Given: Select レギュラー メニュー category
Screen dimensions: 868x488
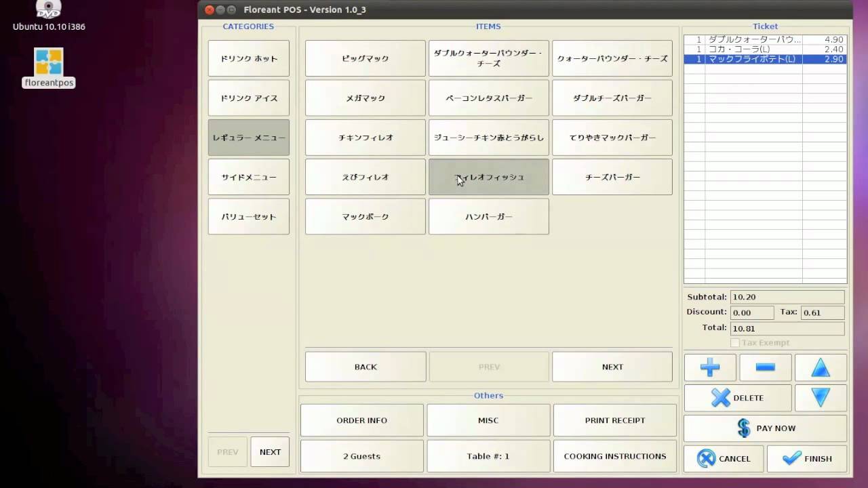Looking at the screenshot, I should (x=249, y=138).
